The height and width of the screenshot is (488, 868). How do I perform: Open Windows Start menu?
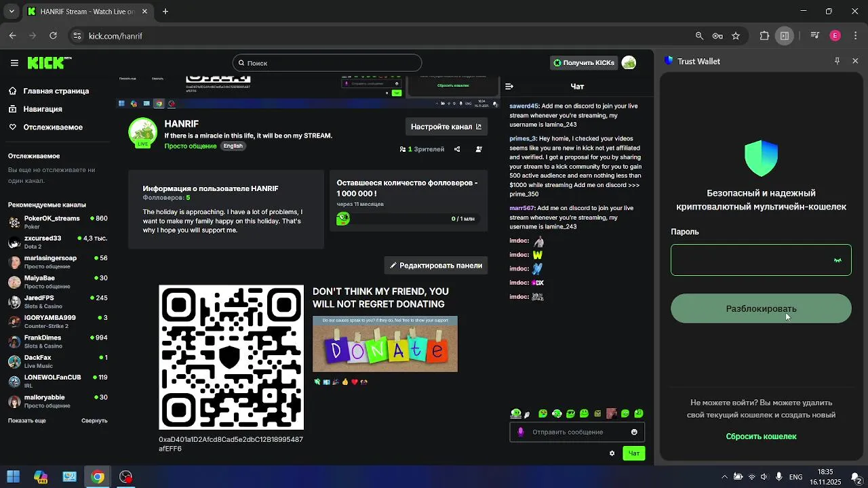point(13,476)
